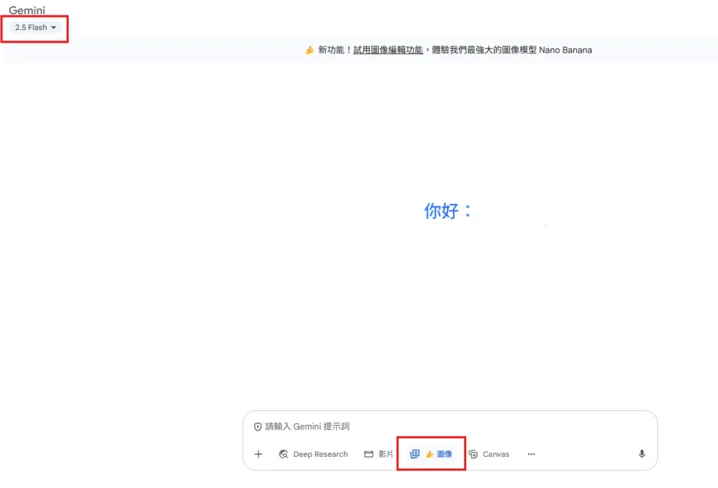This screenshot has width=718, height=488.
Task: Click the Canvas icon
Action: (x=473, y=454)
